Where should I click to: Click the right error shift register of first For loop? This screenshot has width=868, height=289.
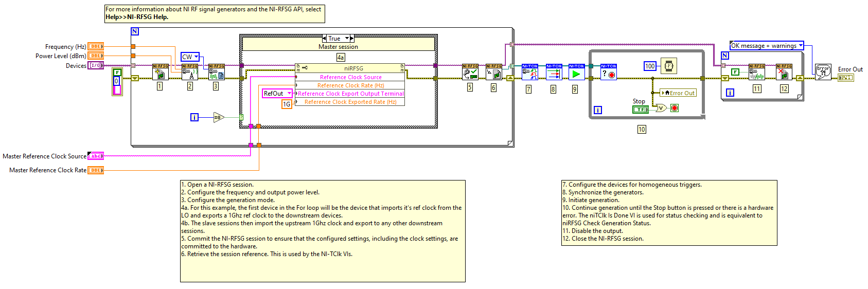click(x=510, y=78)
